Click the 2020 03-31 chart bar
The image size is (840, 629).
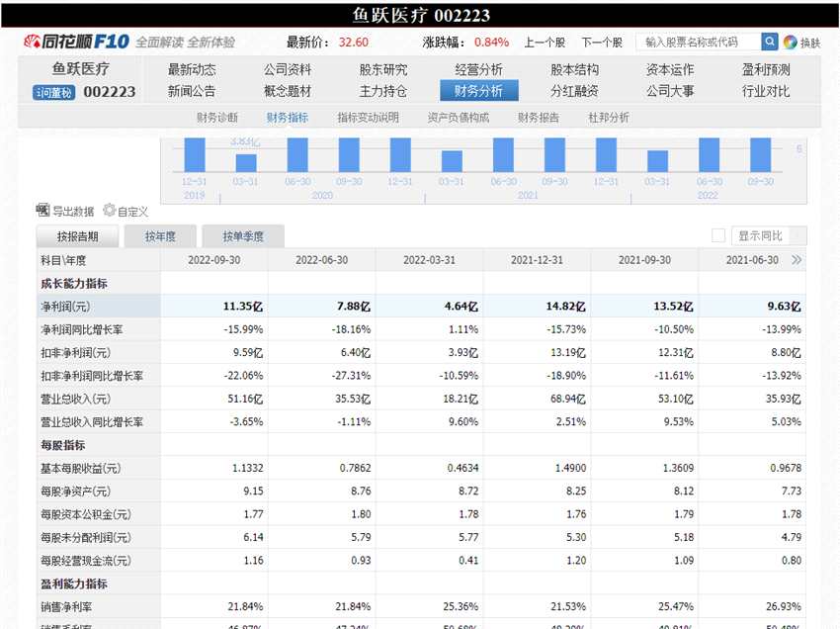[x=246, y=163]
